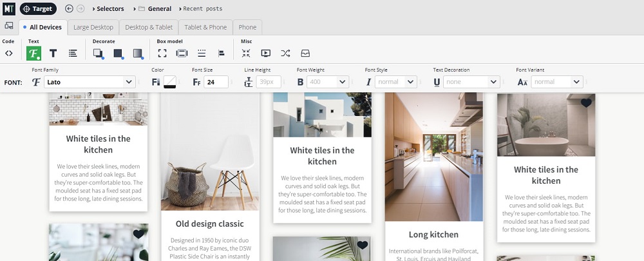Open the animation play icon under Misc
The width and height of the screenshot is (644, 261).
(265, 53)
